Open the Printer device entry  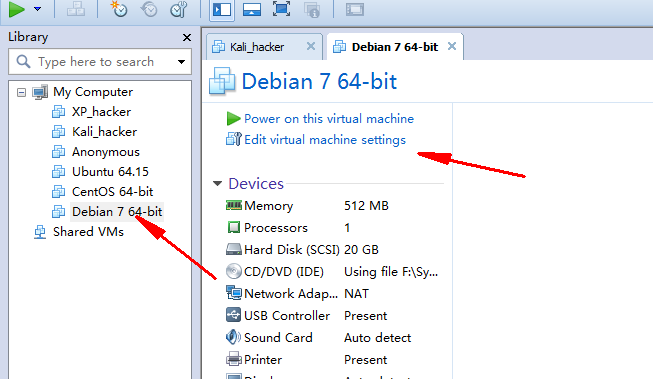pos(263,359)
